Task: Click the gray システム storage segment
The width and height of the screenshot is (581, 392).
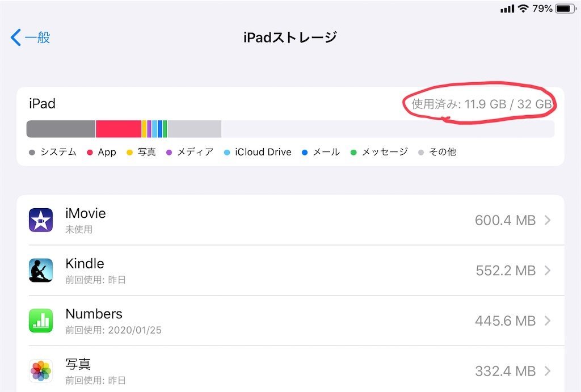Action: (61, 129)
